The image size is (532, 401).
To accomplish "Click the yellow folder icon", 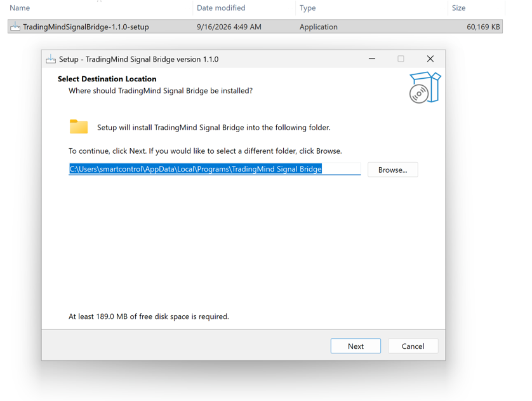I will click(x=79, y=126).
